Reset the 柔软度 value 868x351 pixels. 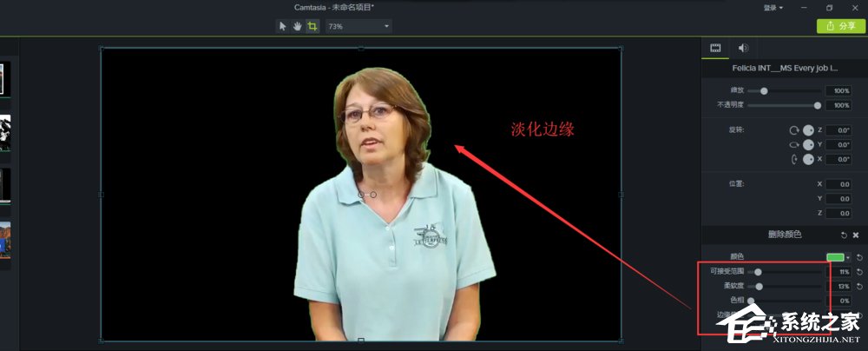pyautogui.click(x=859, y=287)
